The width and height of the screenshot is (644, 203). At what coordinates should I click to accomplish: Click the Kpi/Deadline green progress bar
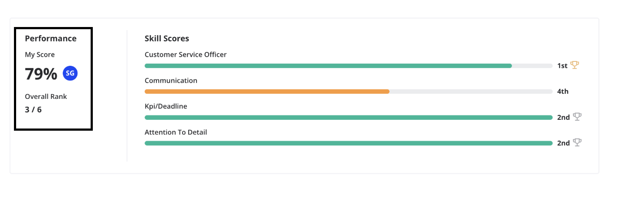click(349, 117)
